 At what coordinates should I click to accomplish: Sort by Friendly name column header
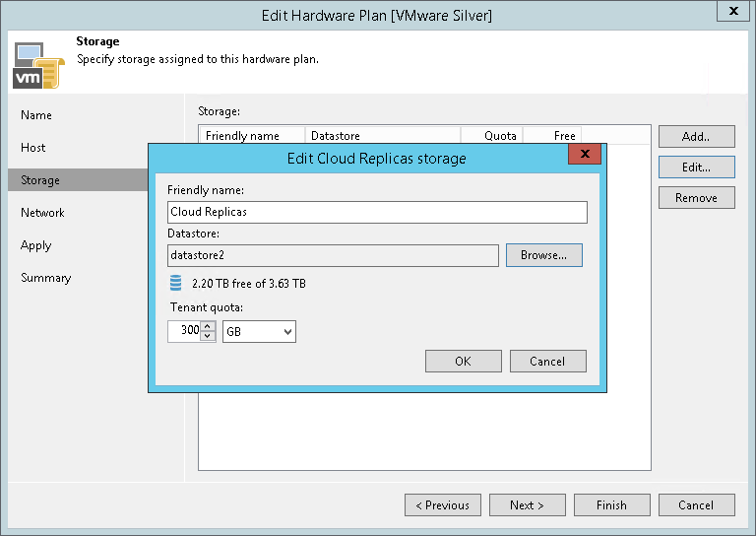click(252, 136)
